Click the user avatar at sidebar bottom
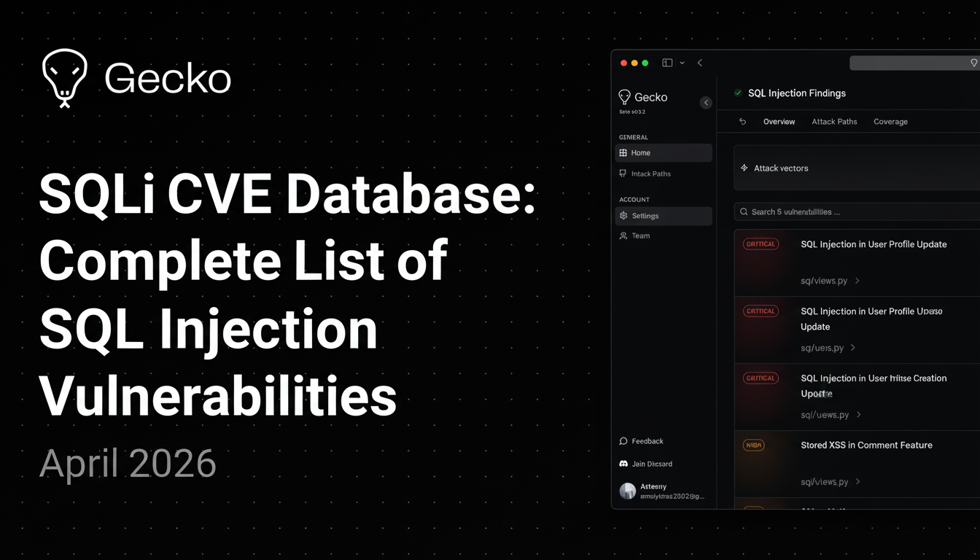This screenshot has height=560, width=980. pos(627,491)
